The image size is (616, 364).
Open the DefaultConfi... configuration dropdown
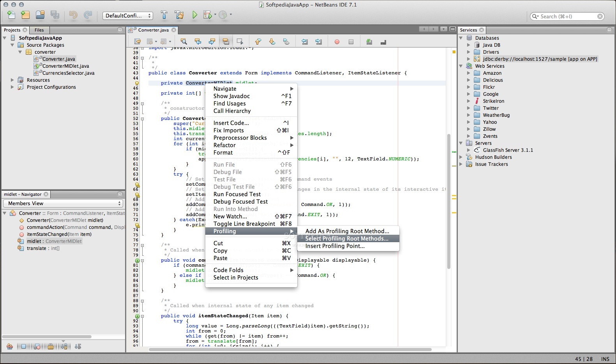[128, 16]
